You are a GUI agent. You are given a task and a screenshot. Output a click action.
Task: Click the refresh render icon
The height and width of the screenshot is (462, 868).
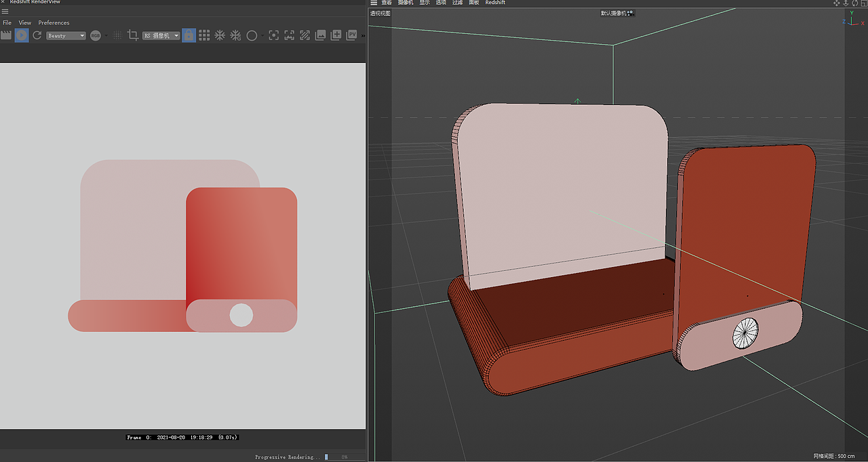[x=37, y=35]
